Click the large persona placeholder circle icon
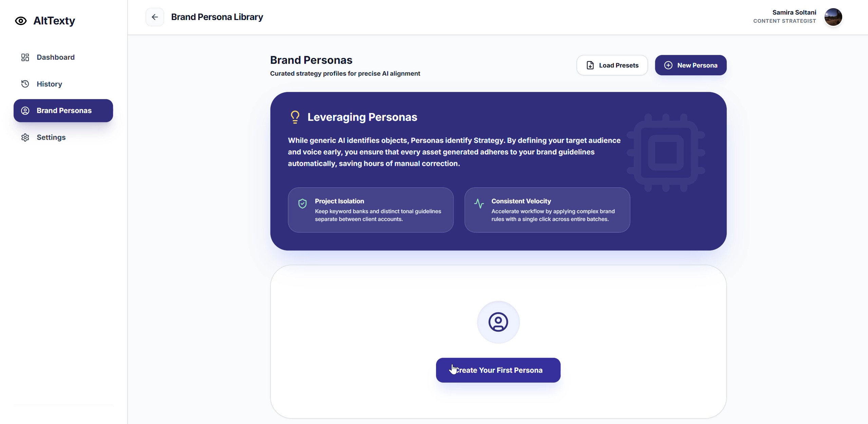The image size is (868, 424). coord(498,322)
